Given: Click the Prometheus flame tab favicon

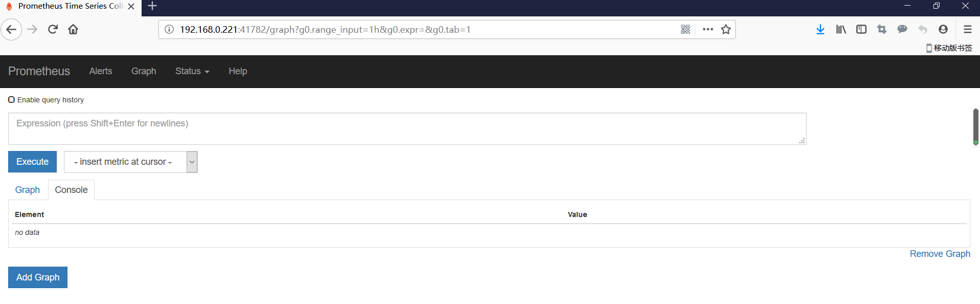Looking at the screenshot, I should click(x=9, y=6).
